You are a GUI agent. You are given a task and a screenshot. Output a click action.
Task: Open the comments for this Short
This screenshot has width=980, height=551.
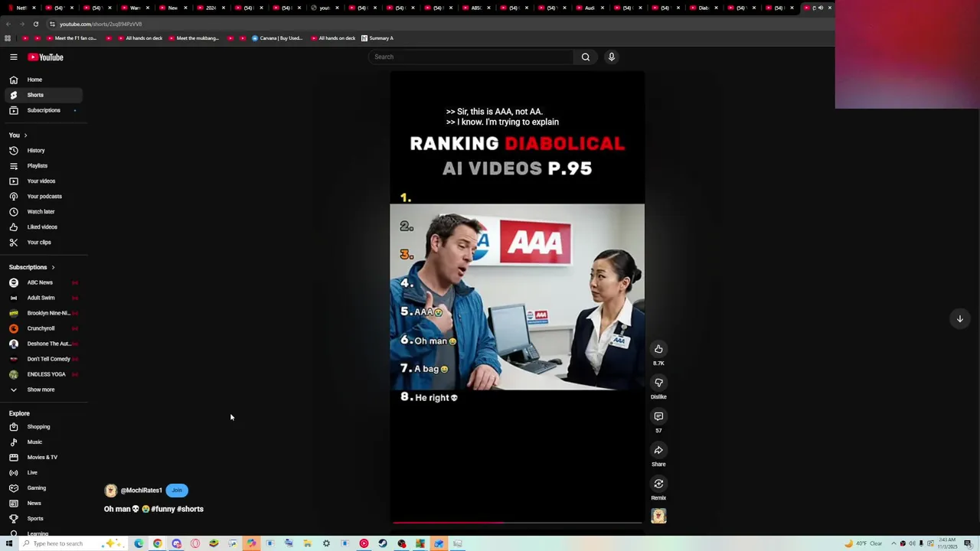coord(658,416)
